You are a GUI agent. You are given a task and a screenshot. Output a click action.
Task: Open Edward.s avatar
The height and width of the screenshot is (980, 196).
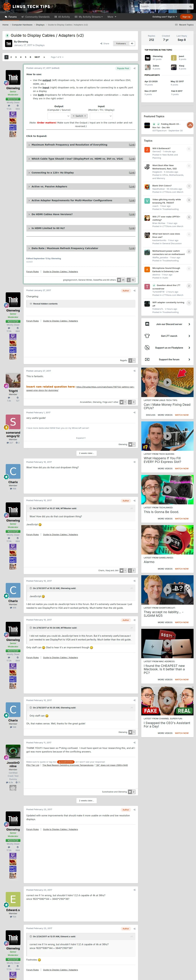coord(13,899)
